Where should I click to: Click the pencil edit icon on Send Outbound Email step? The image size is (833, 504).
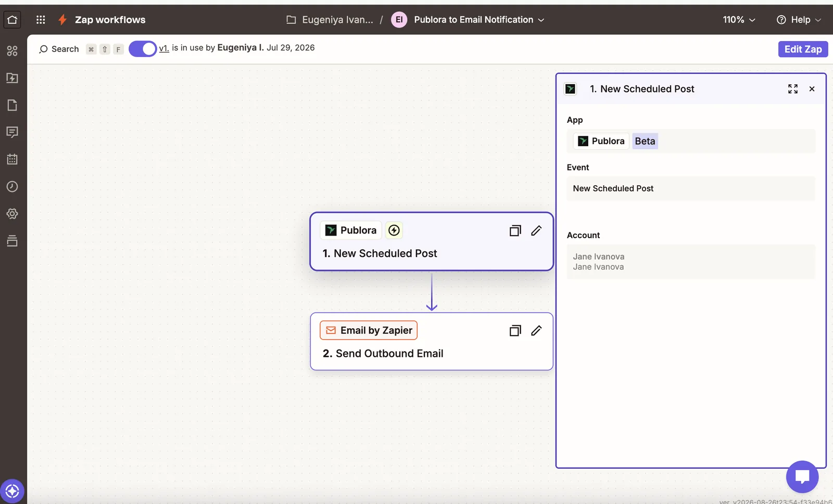click(536, 330)
